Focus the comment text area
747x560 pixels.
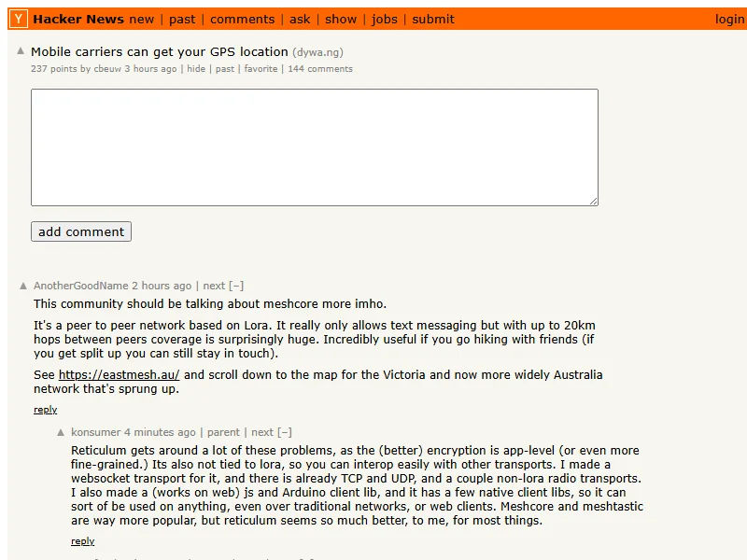tap(314, 147)
